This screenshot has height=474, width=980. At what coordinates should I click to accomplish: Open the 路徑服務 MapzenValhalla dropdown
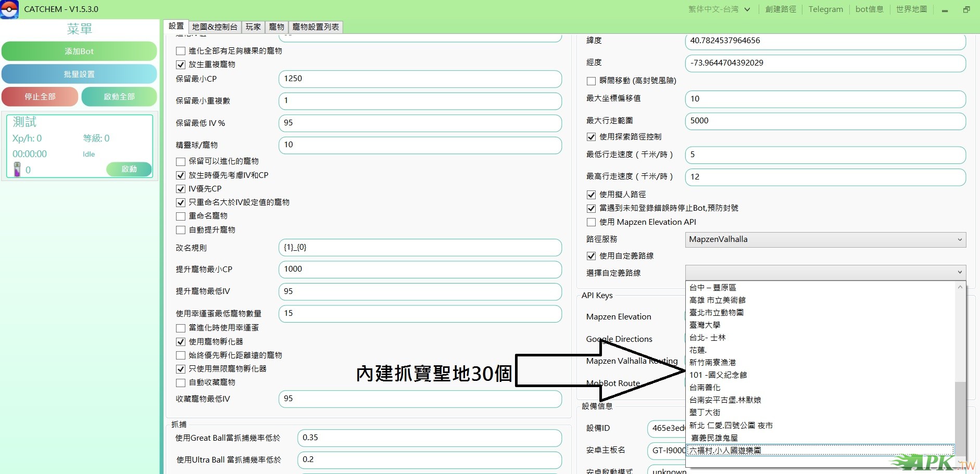point(825,240)
